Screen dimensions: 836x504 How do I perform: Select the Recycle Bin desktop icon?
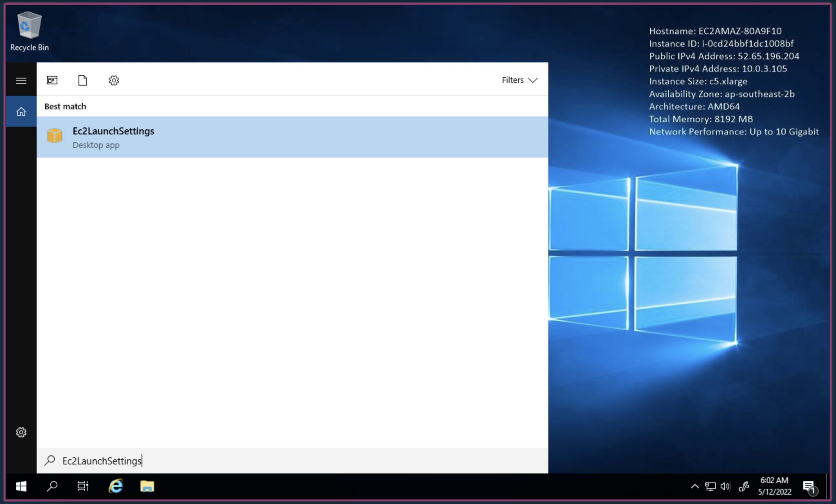click(30, 32)
